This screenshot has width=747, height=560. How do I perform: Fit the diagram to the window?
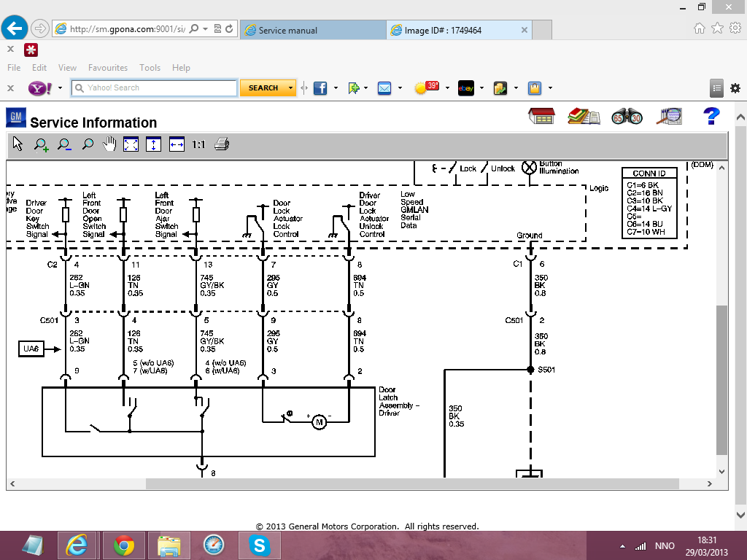pos(131,144)
